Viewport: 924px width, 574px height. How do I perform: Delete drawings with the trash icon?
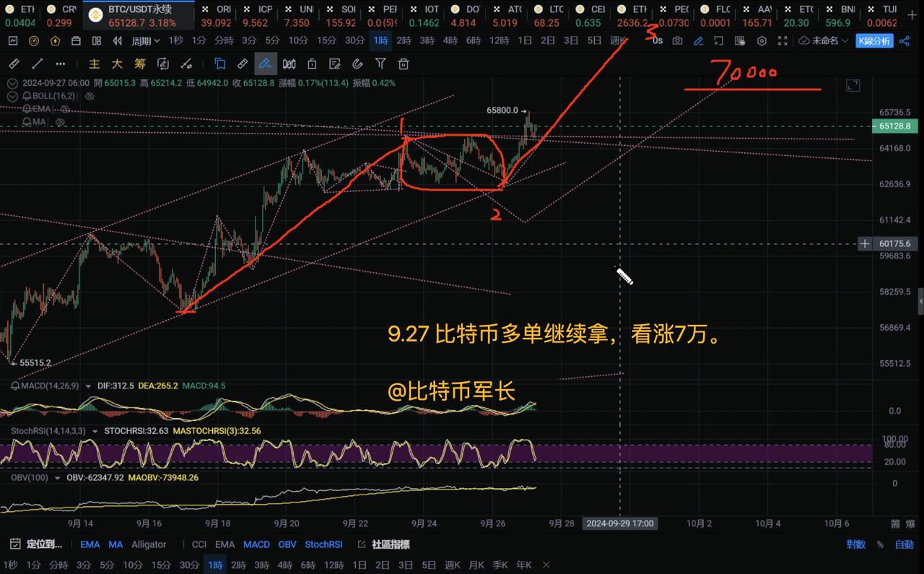tap(404, 64)
